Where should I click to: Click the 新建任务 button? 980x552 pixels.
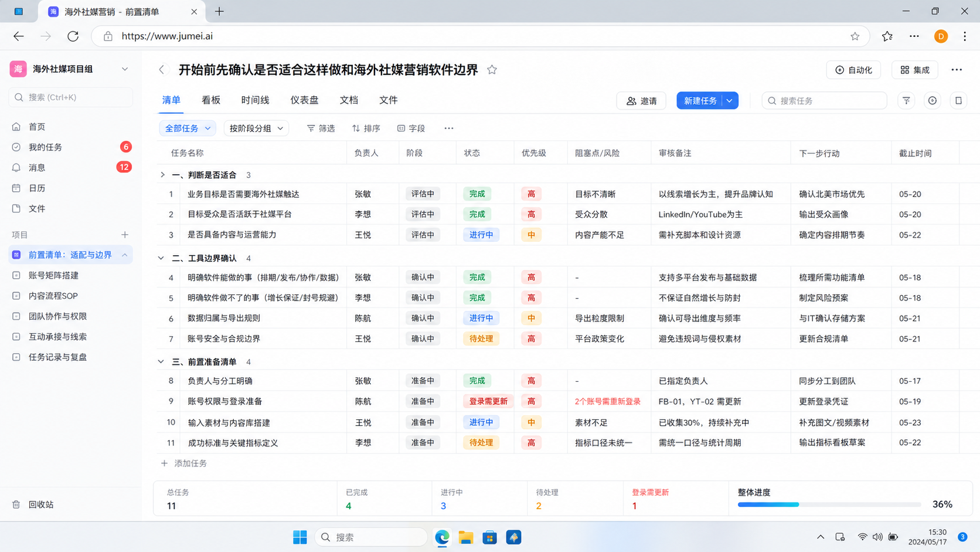(700, 101)
